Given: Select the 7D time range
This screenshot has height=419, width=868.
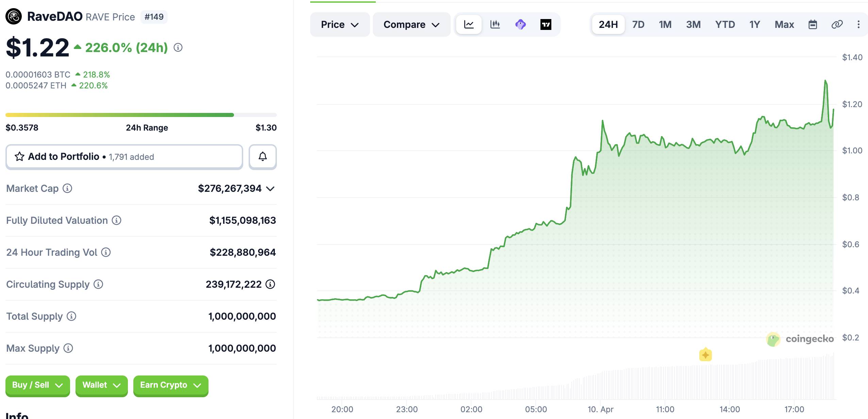Looking at the screenshot, I should [638, 24].
